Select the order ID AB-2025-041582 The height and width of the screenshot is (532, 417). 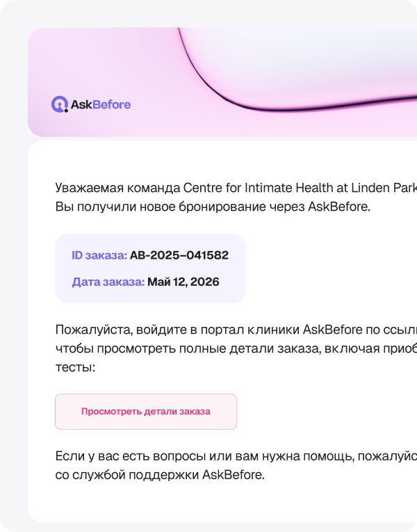tap(179, 255)
